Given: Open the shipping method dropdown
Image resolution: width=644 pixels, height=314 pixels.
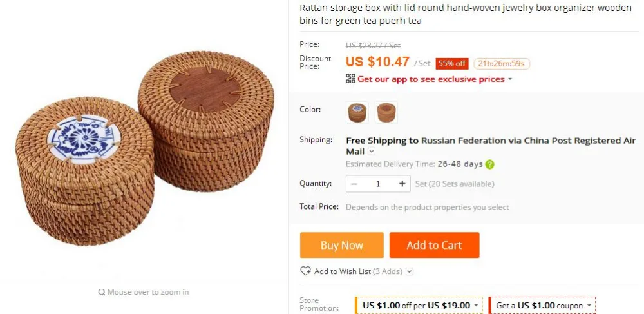Looking at the screenshot, I should 372,152.
